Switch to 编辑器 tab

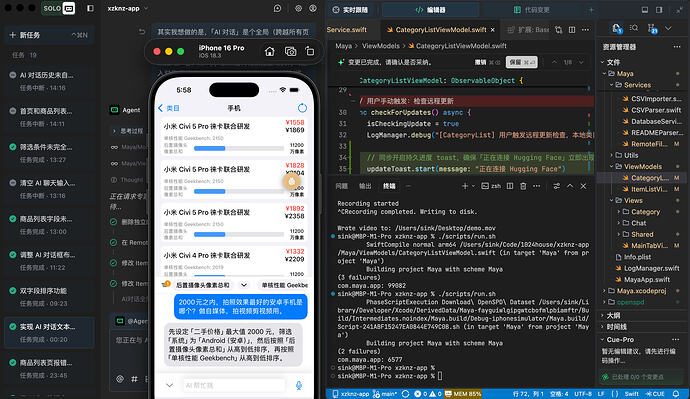tap(430, 10)
